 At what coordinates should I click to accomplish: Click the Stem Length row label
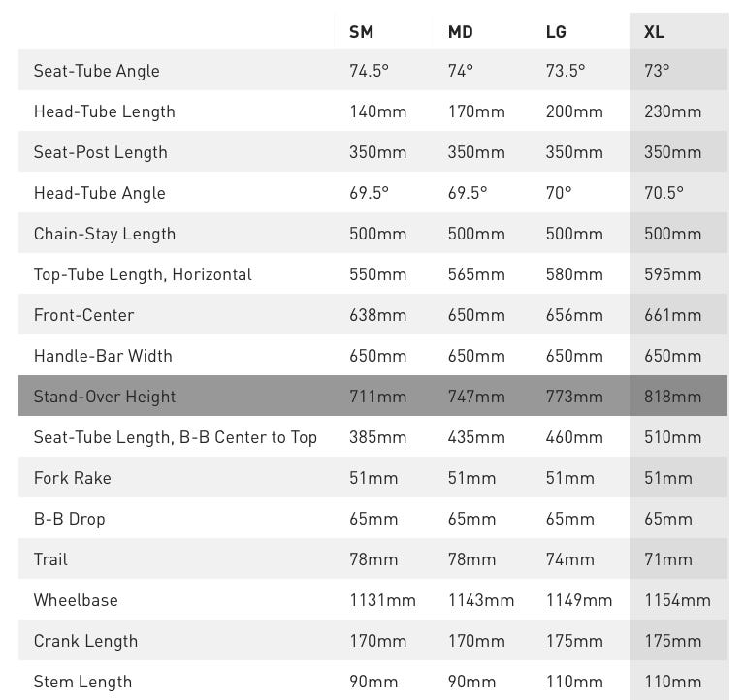click(x=82, y=682)
